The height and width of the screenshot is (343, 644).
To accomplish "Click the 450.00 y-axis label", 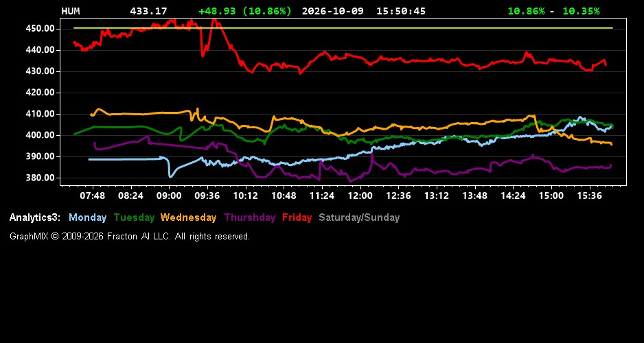I will point(41,29).
